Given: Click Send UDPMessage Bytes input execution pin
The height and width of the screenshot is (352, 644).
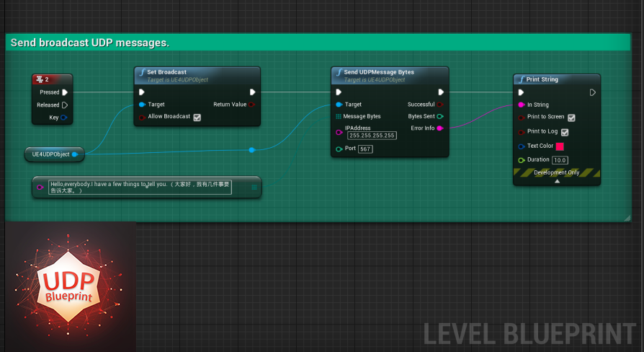Looking at the screenshot, I should point(339,92).
